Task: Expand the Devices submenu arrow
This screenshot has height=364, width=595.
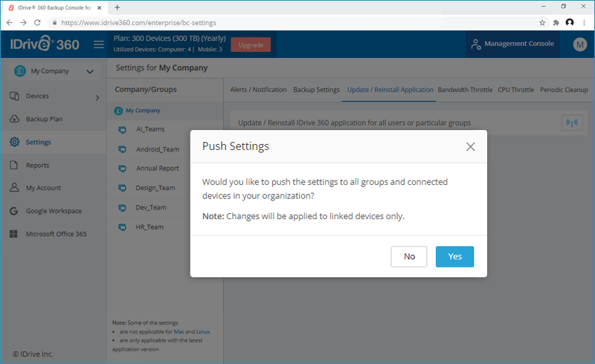Action: tap(97, 97)
